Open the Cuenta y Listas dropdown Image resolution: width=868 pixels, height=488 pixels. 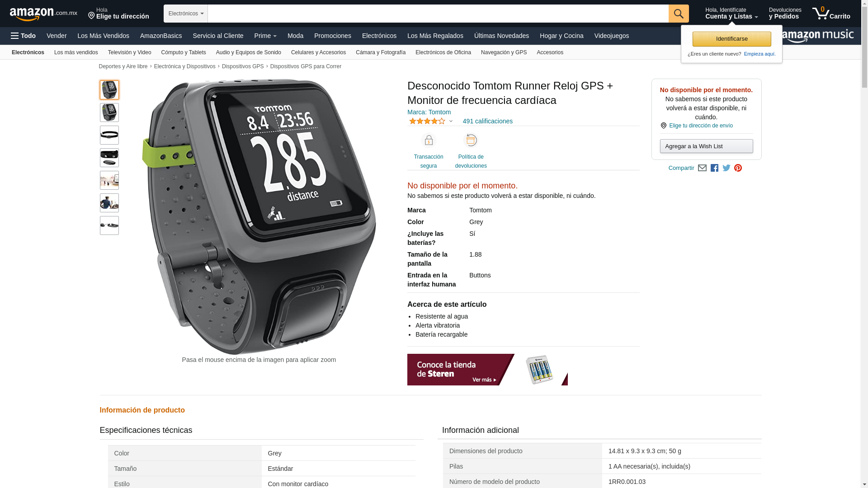coord(731,14)
